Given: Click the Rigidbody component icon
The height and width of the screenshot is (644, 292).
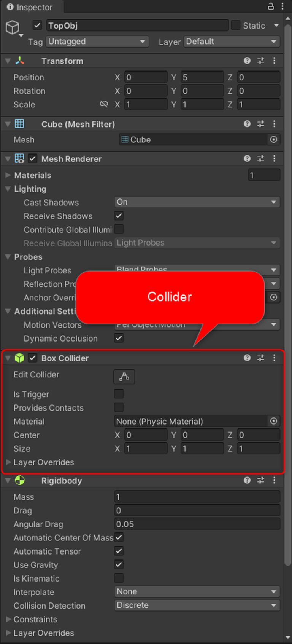Looking at the screenshot, I should [x=19, y=481].
